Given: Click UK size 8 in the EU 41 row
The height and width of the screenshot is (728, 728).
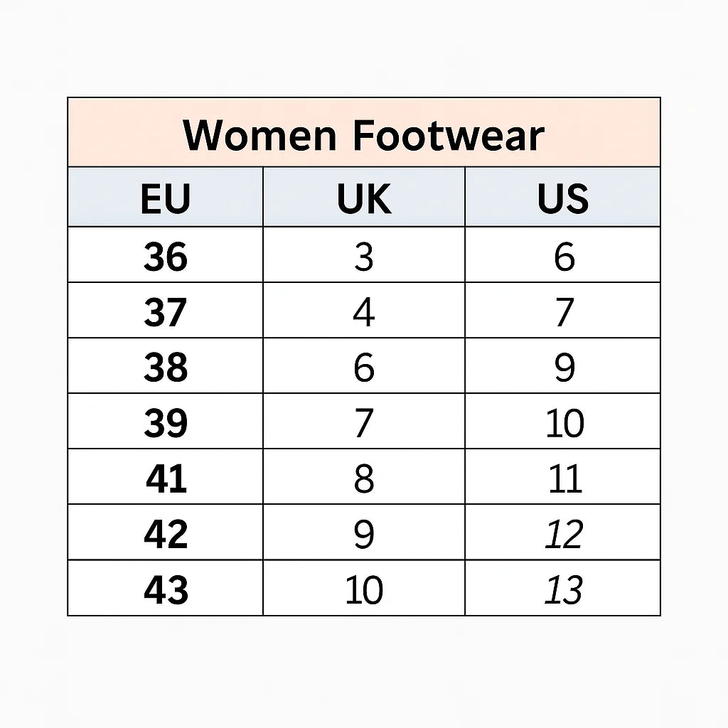Looking at the screenshot, I should (363, 478).
